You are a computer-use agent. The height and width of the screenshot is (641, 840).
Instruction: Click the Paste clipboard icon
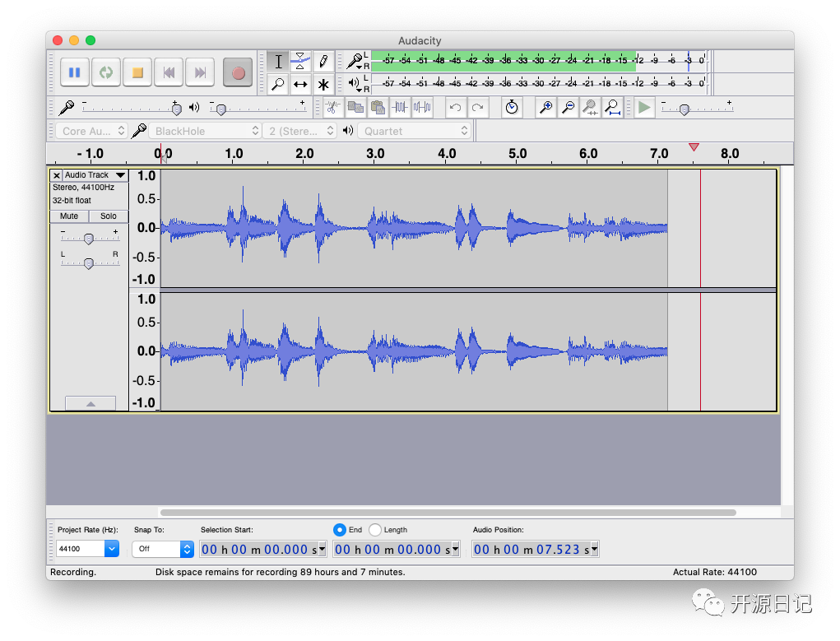pos(378,108)
